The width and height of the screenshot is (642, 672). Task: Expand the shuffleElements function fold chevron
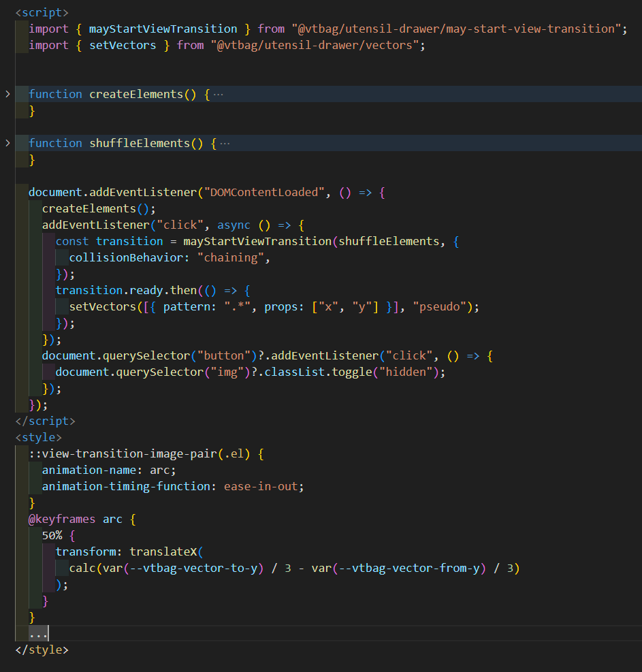pyautogui.click(x=7, y=143)
